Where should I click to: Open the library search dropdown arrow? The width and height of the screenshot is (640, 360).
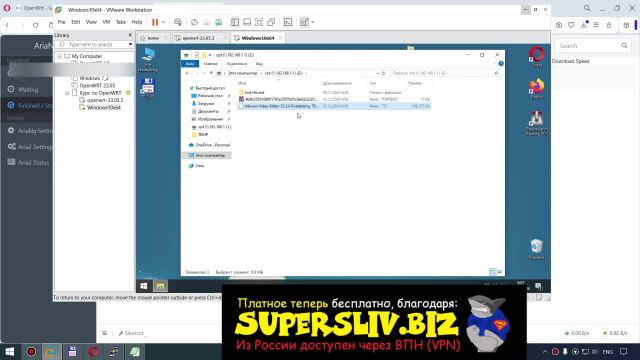coord(130,44)
